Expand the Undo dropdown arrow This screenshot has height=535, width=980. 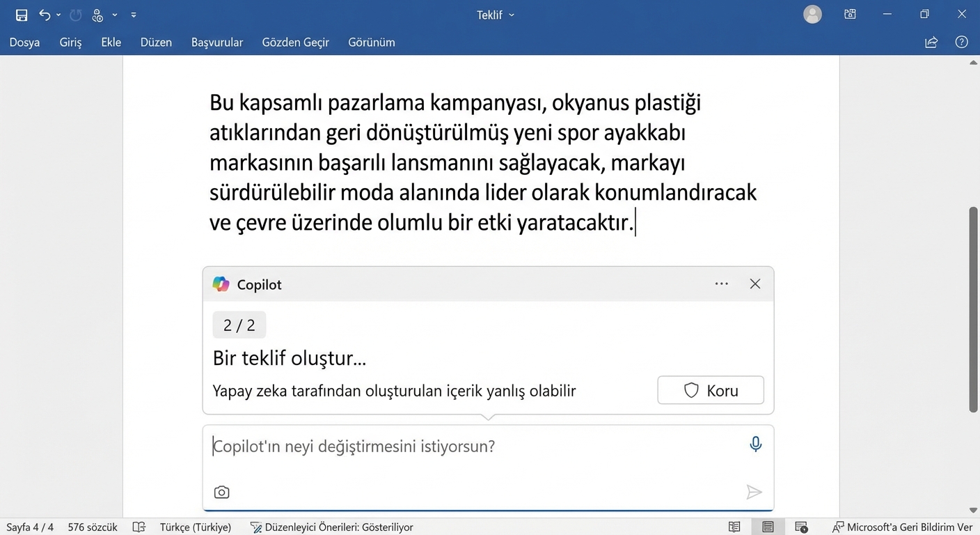click(x=58, y=14)
